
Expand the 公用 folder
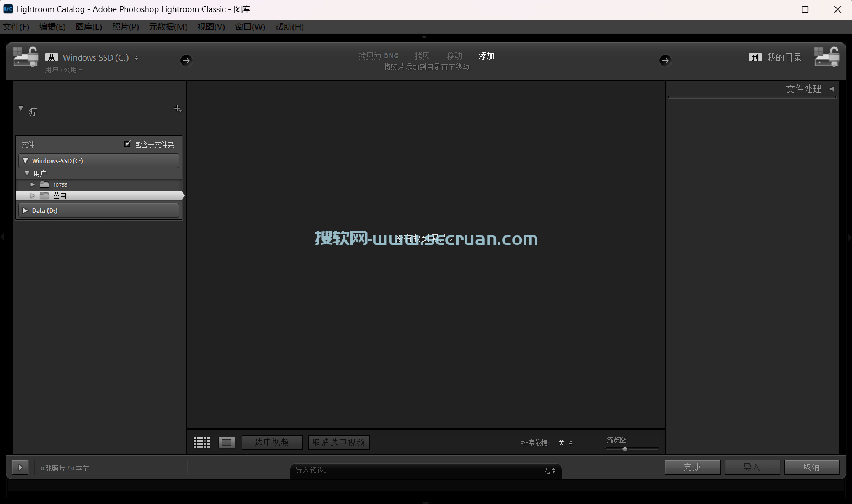[33, 196]
